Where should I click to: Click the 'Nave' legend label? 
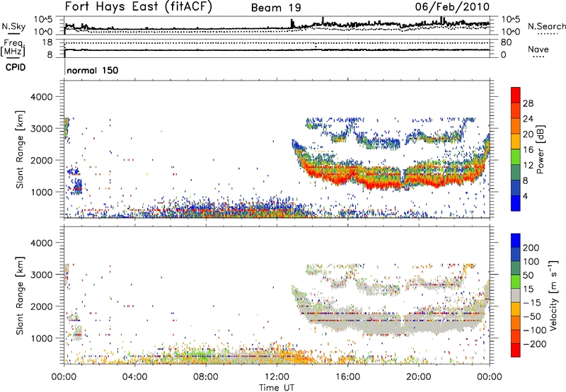coord(538,49)
